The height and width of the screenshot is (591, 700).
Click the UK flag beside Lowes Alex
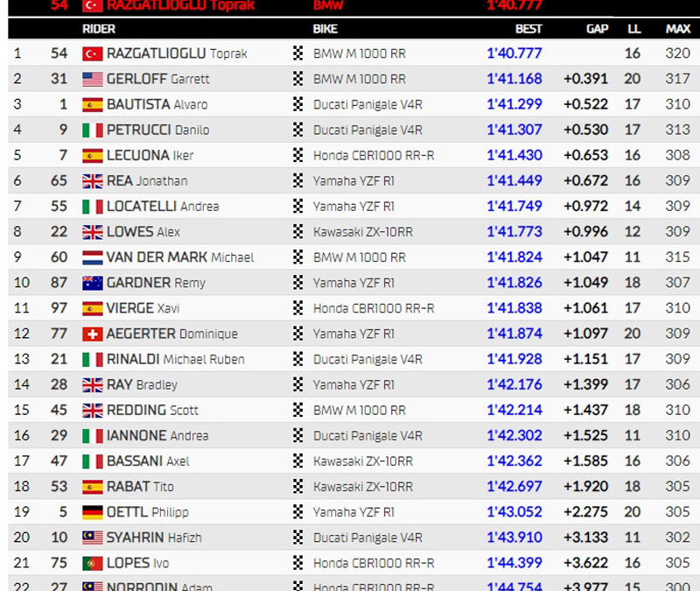93,232
